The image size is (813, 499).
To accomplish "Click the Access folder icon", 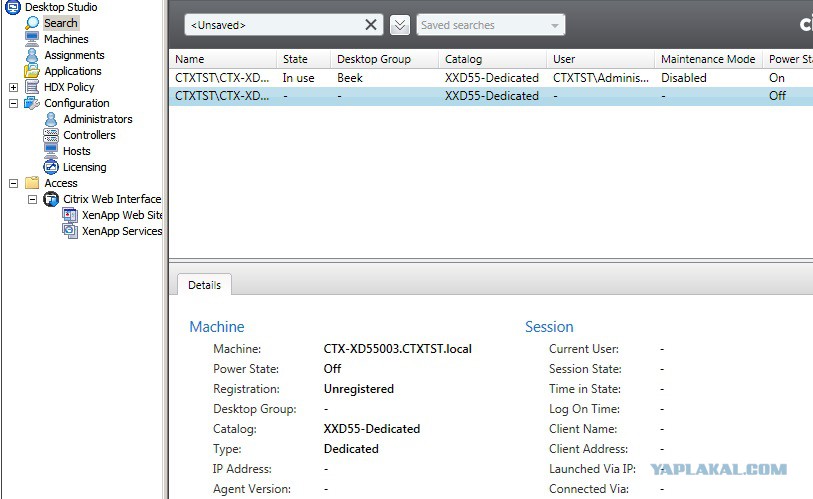I will click(32, 183).
